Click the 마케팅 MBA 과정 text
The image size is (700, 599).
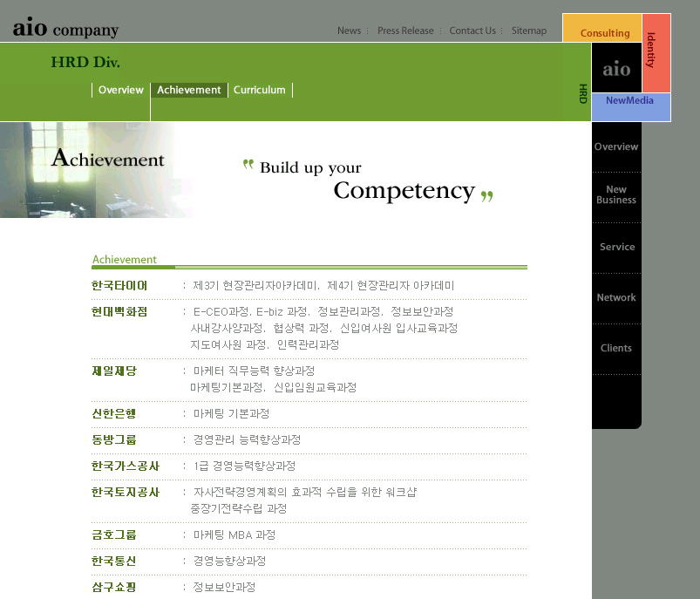point(234,534)
